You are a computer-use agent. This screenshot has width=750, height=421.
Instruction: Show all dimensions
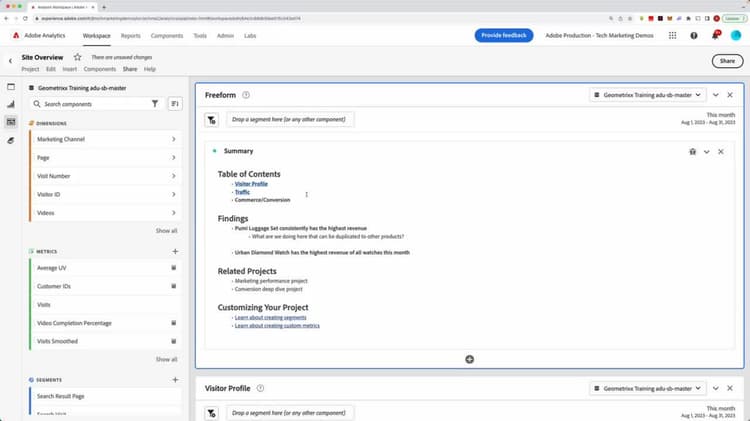(166, 231)
